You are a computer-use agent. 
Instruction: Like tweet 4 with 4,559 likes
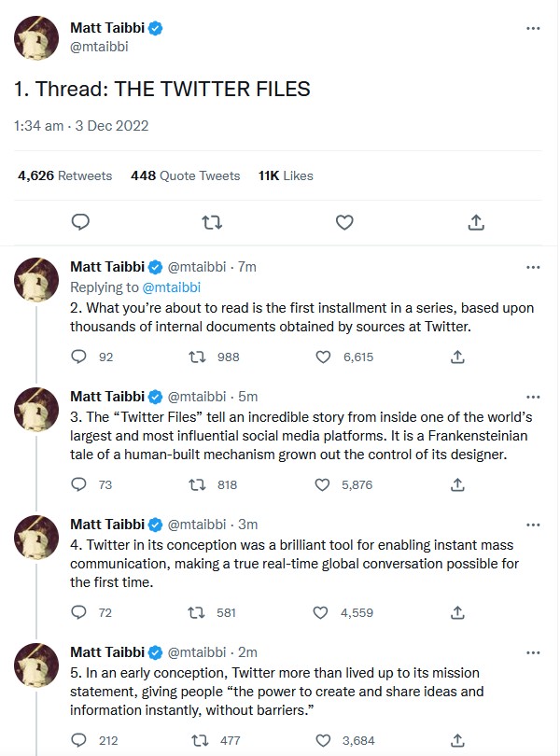click(320, 612)
